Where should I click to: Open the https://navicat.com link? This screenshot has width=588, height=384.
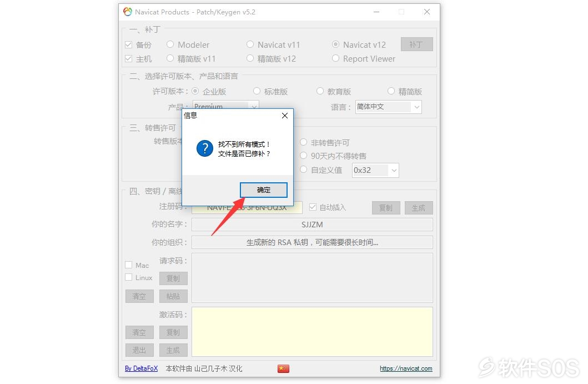pyautogui.click(x=406, y=368)
